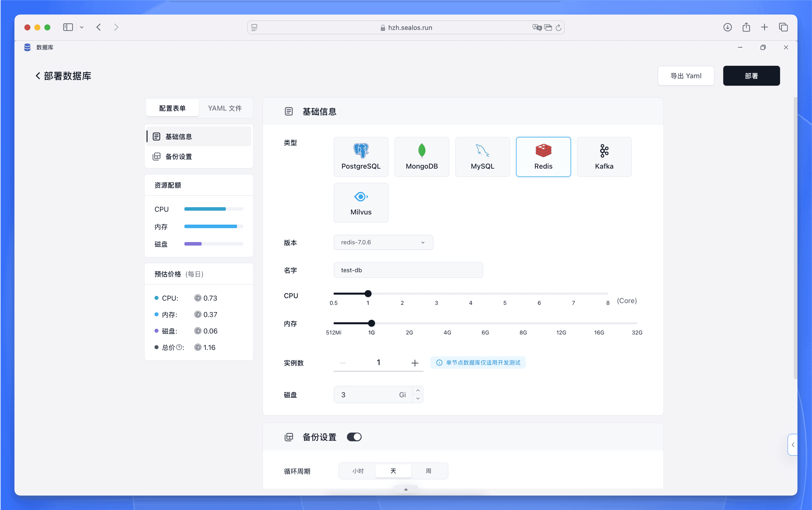Decrease disk size with down stepper

pos(418,398)
